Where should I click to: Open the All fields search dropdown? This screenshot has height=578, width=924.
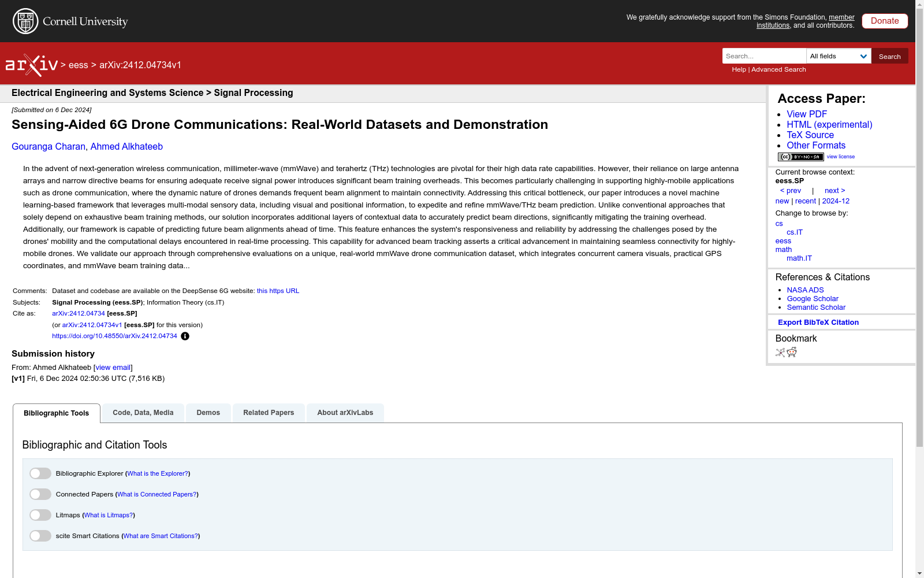[838, 56]
